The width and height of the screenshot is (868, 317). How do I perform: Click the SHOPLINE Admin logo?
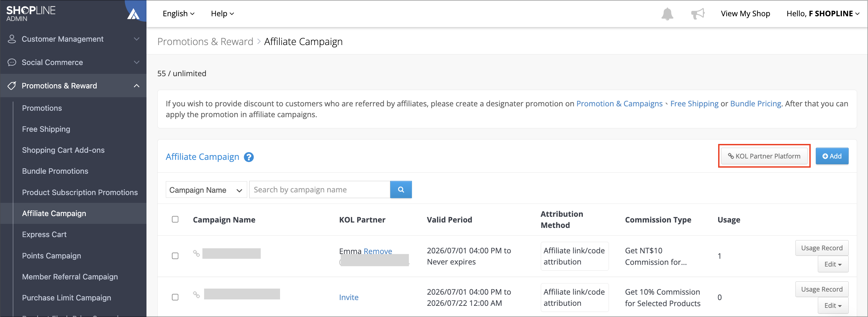click(x=31, y=14)
